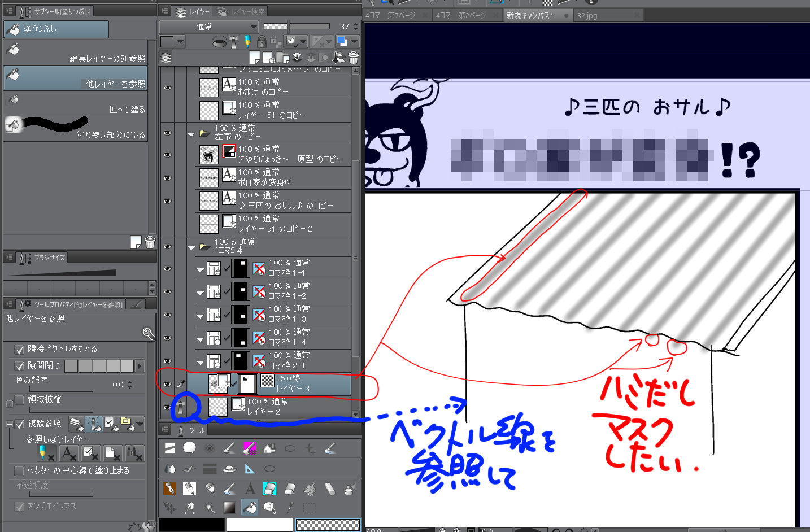Select the Pencil tool with white background
This screenshot has height=532, width=810.
(x=189, y=489)
